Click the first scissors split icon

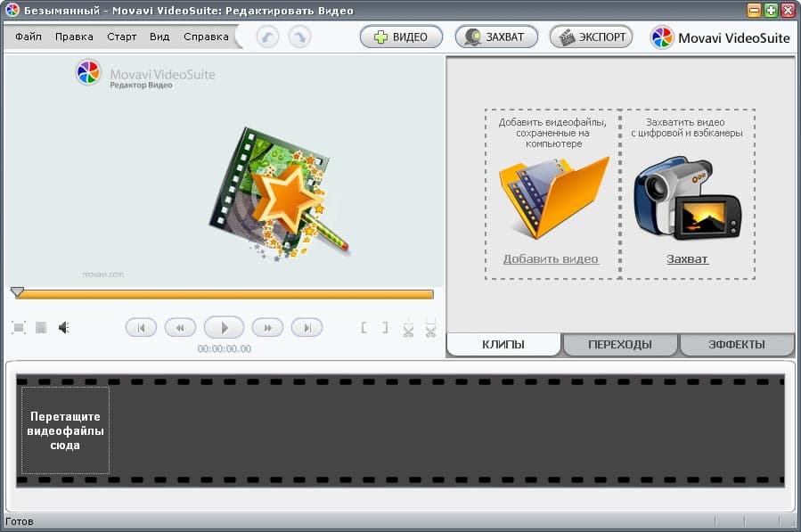[408, 328]
